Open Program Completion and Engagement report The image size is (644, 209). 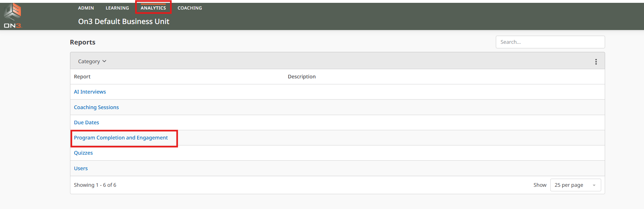(121, 138)
